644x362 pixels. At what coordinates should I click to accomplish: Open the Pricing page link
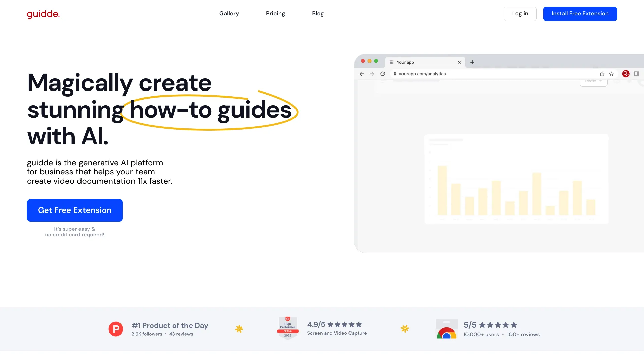[275, 14]
